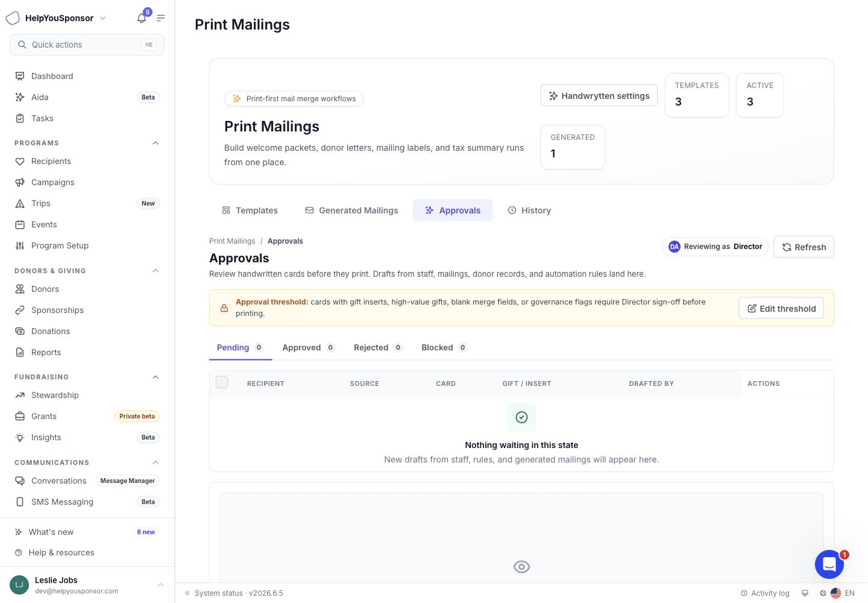Click the Dashboard sidebar icon
The height and width of the screenshot is (603, 868).
20,76
